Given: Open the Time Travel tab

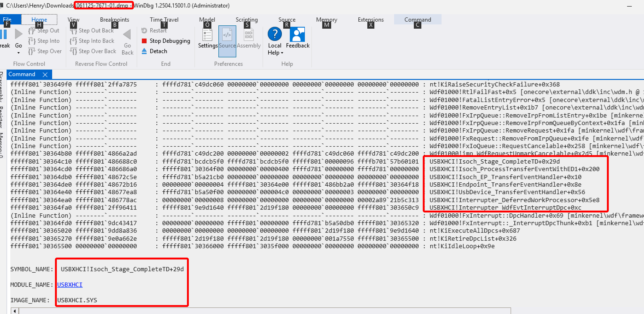Looking at the screenshot, I should point(164,20).
